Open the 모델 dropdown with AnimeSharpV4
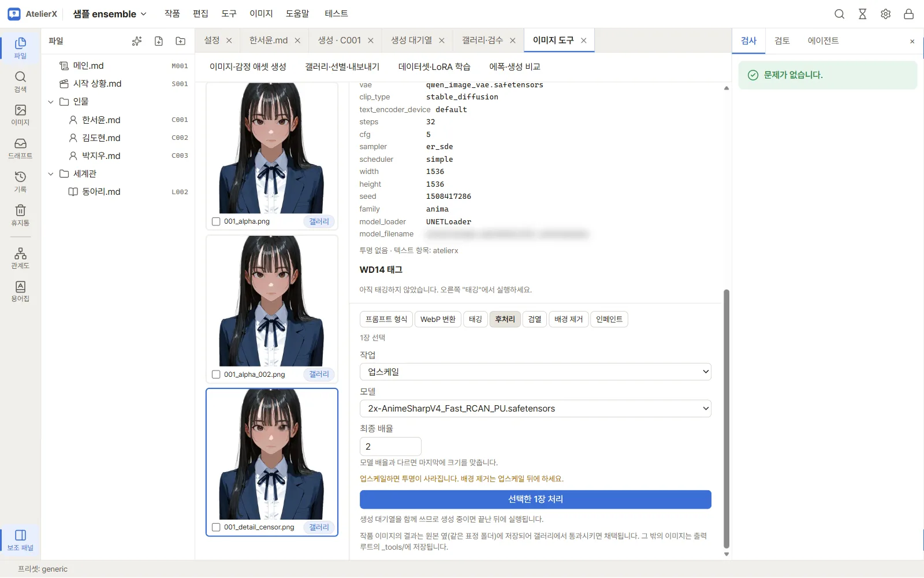The height and width of the screenshot is (578, 924). coord(535,409)
